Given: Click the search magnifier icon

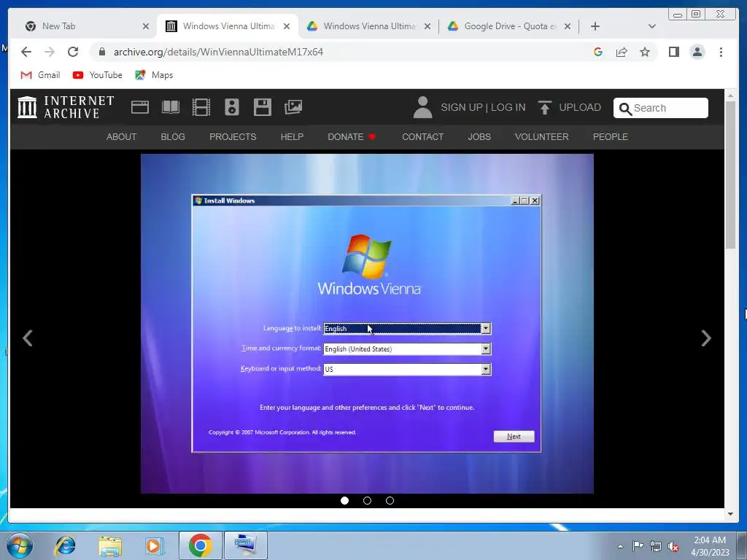Looking at the screenshot, I should (x=625, y=109).
